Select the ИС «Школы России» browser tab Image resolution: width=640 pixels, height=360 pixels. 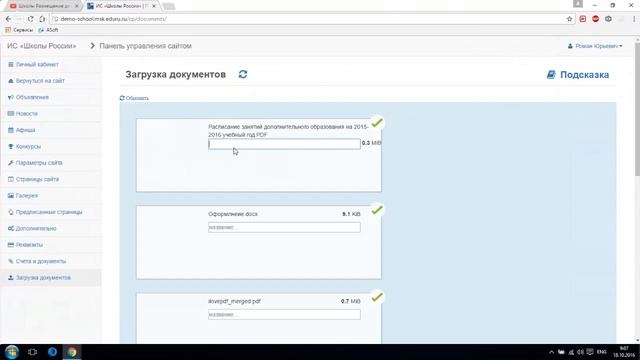pos(122,6)
